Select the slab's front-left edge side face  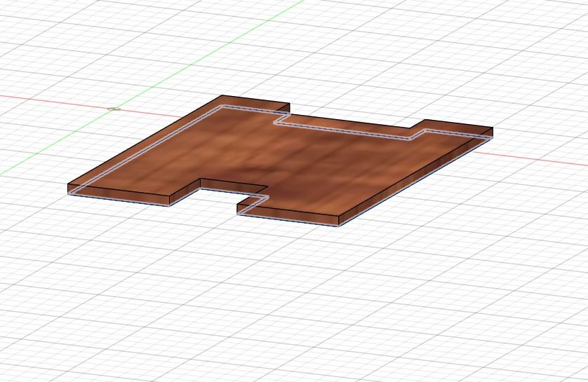click(x=119, y=194)
